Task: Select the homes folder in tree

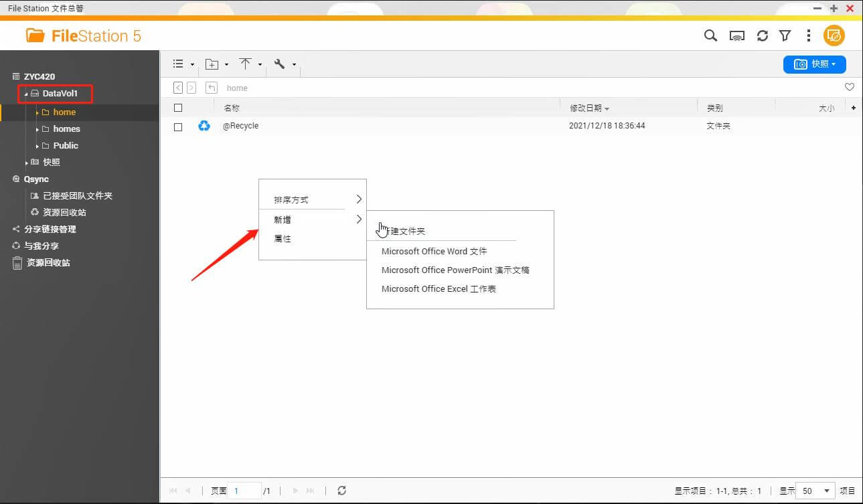Action: pyautogui.click(x=66, y=129)
